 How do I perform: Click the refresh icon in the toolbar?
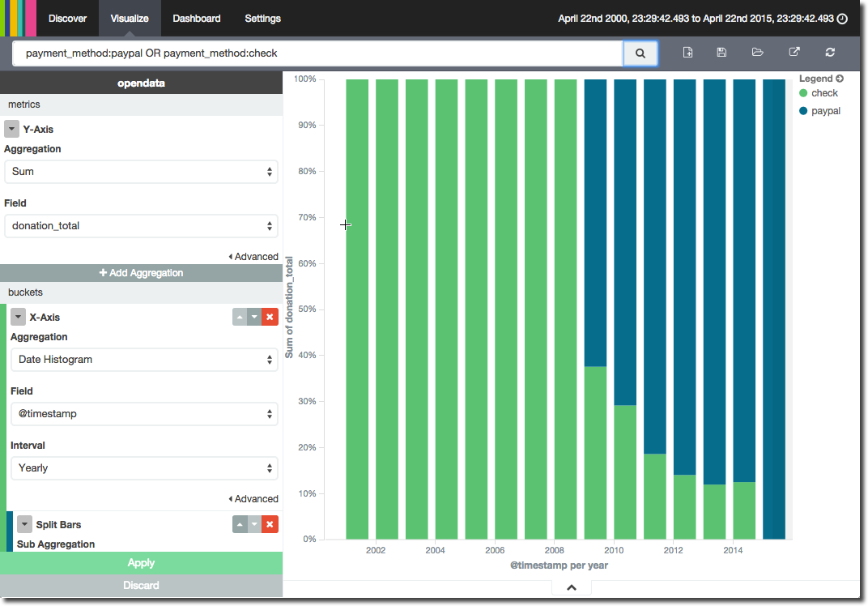point(830,53)
